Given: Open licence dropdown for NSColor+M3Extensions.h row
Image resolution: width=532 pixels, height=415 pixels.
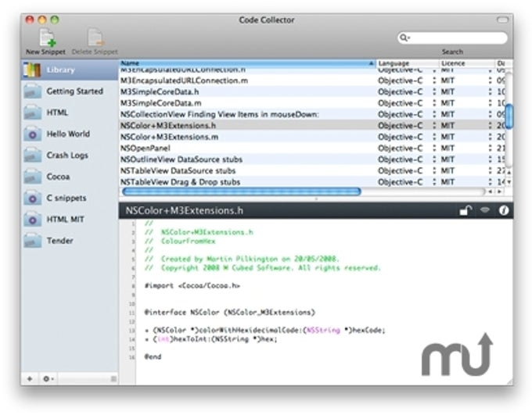Looking at the screenshot, I should coord(490,126).
